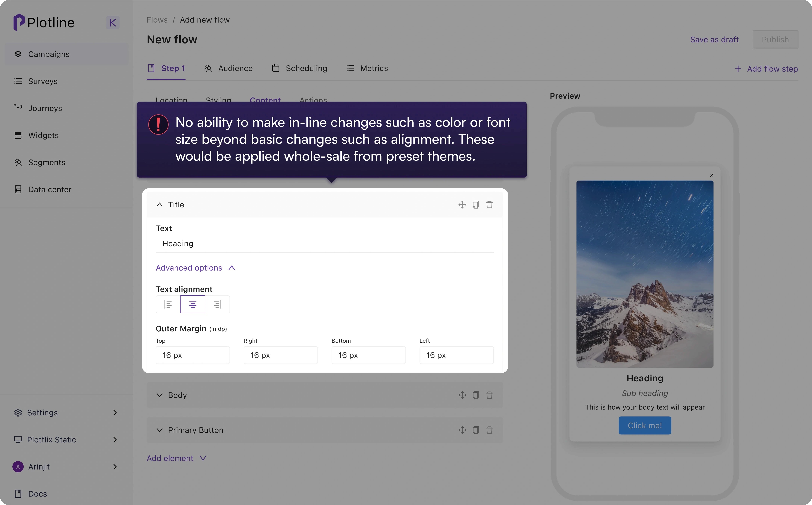Duplicate the Title element
Screen dimensions: 812x505
pyautogui.click(x=476, y=204)
